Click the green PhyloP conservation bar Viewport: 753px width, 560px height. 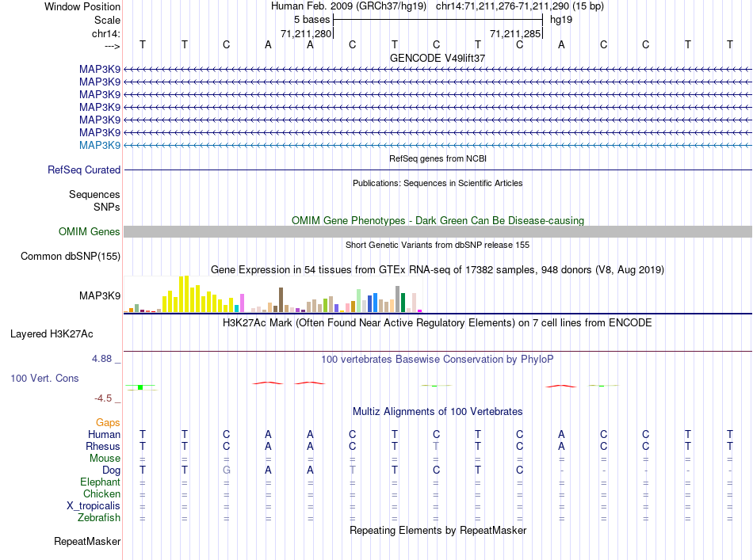140,387
